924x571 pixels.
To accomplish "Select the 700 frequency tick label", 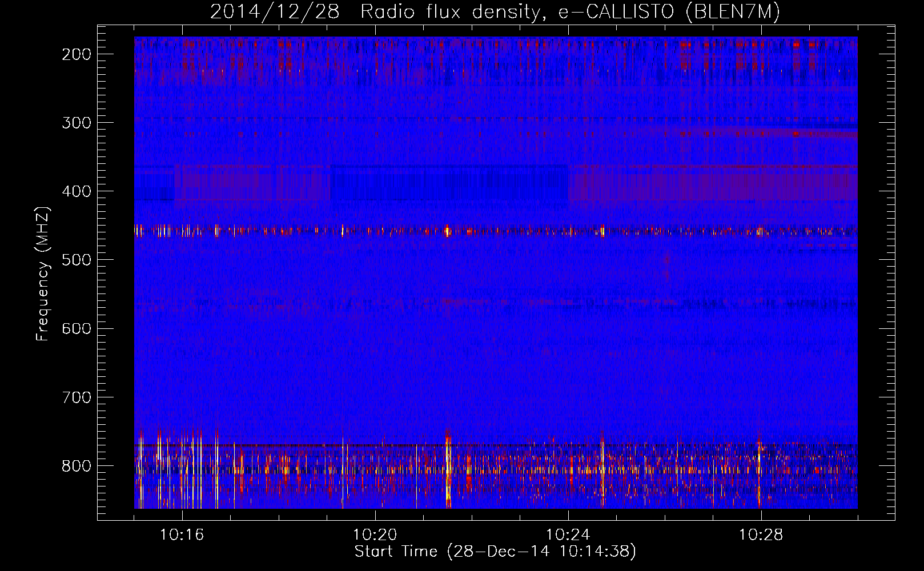I will point(77,397).
